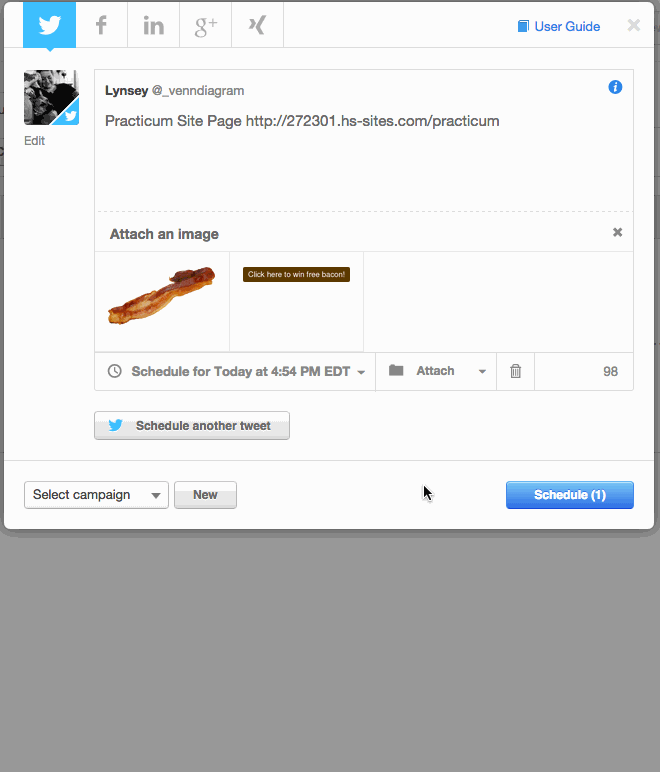This screenshot has width=660, height=772.
Task: Click the Schedule (1) button
Action: 570,495
